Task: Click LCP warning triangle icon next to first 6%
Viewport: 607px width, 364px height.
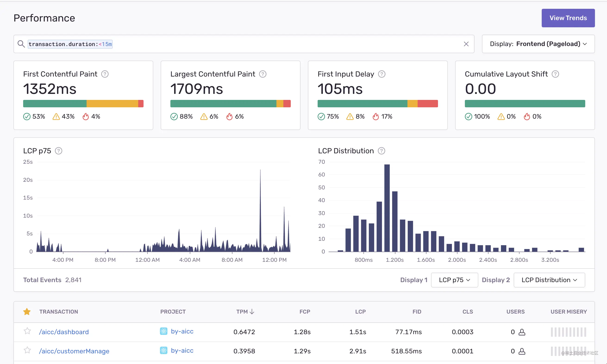Action: click(x=204, y=117)
